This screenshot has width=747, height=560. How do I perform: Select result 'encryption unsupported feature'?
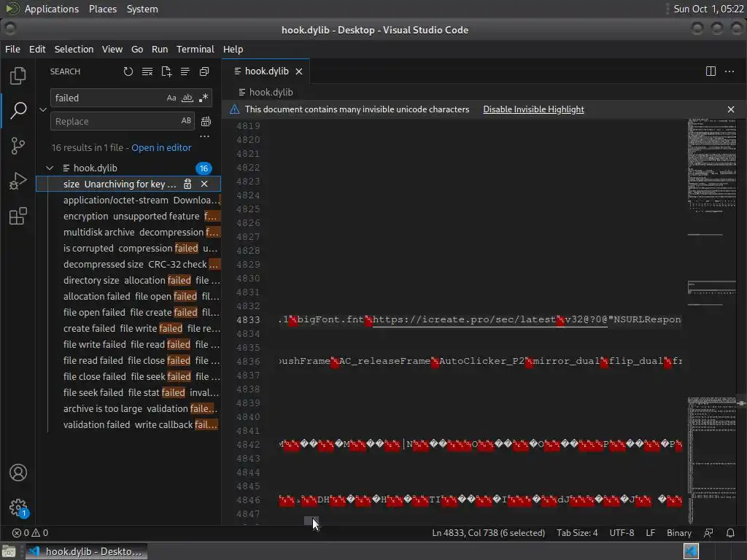click(x=128, y=216)
